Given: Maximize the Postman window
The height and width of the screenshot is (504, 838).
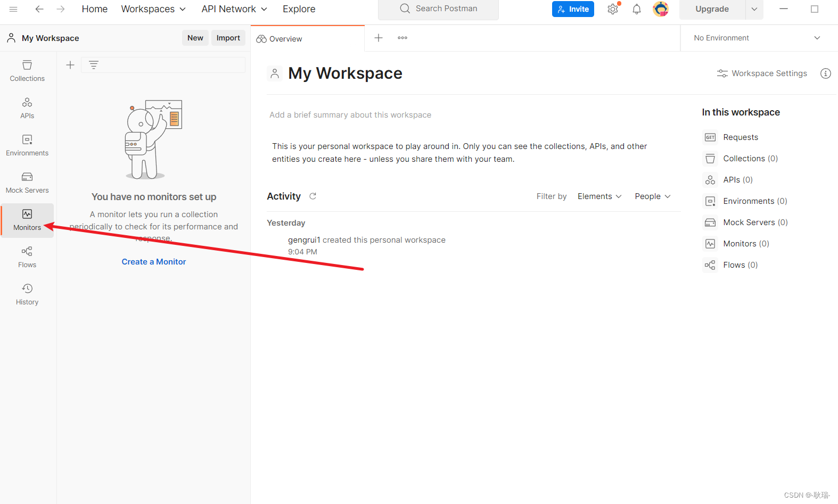Looking at the screenshot, I should pos(815,9).
